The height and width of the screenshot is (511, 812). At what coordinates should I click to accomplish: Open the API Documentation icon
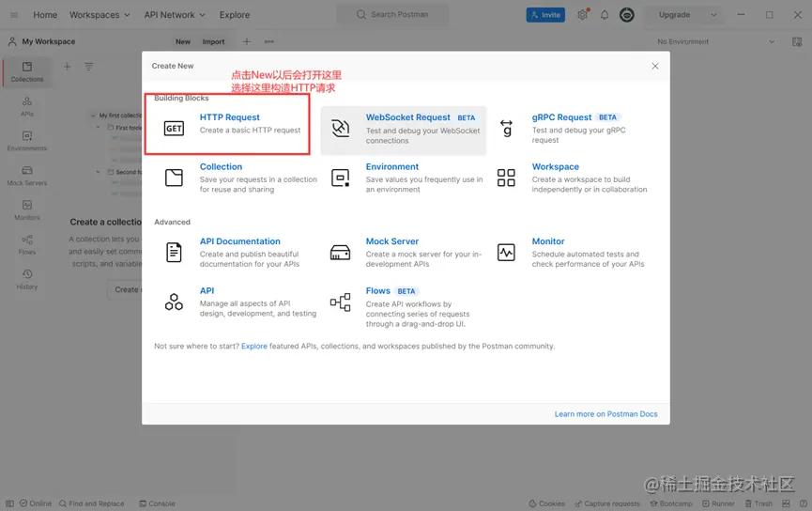[174, 253]
